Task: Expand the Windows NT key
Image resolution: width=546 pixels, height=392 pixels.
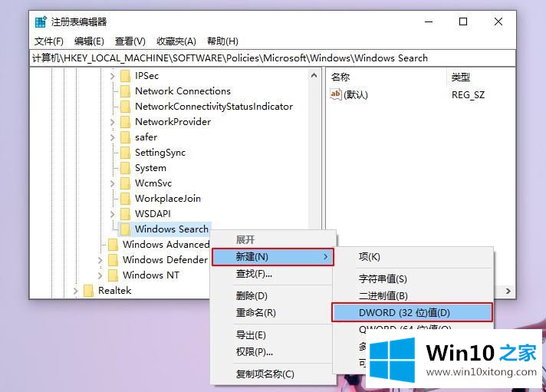Action: [x=100, y=275]
